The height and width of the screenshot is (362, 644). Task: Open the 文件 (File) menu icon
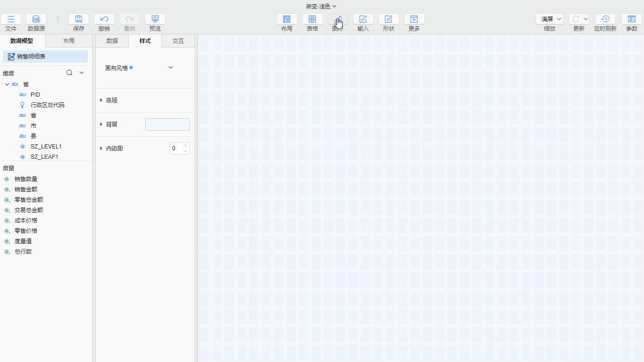(11, 19)
